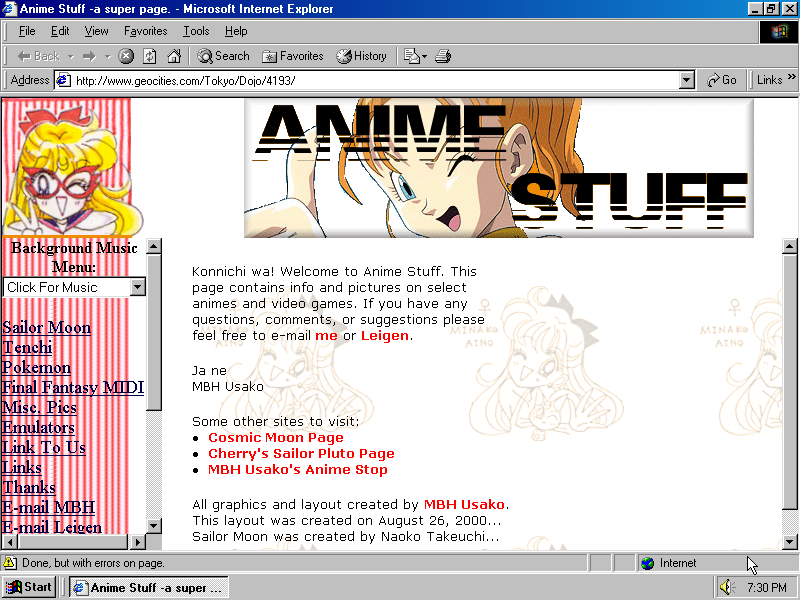Click the Go button
This screenshot has height=600, width=800.
point(722,80)
